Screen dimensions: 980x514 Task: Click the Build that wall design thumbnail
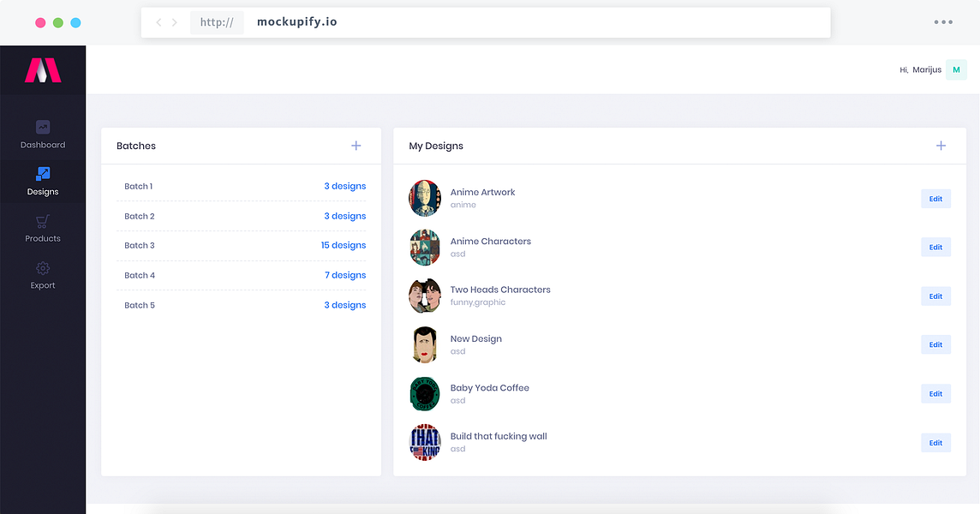425,442
